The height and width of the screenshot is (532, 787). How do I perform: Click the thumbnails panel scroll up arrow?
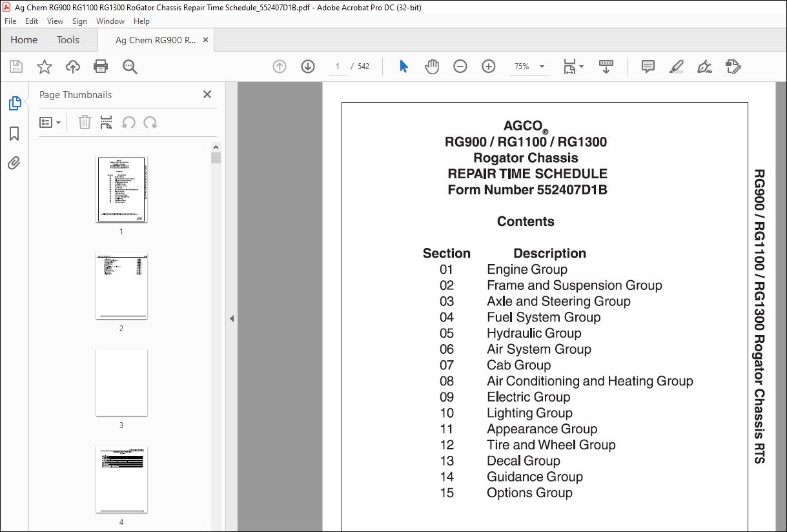tap(216, 147)
